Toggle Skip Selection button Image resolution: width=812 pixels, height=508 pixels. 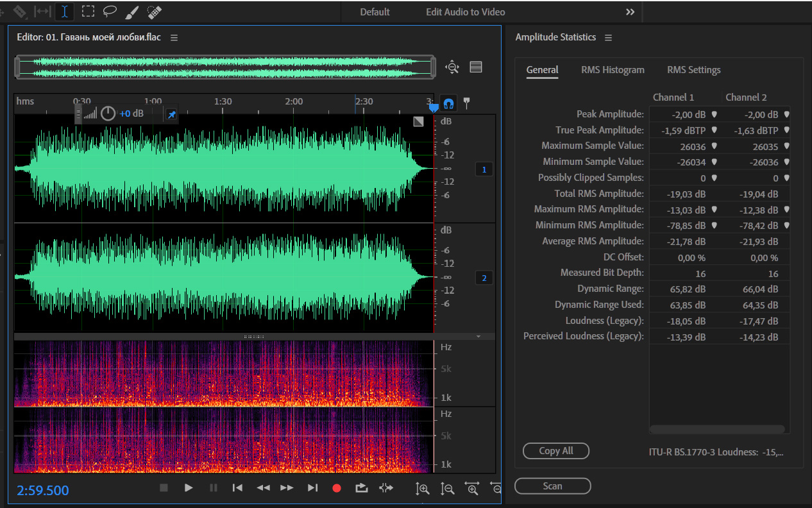point(385,488)
